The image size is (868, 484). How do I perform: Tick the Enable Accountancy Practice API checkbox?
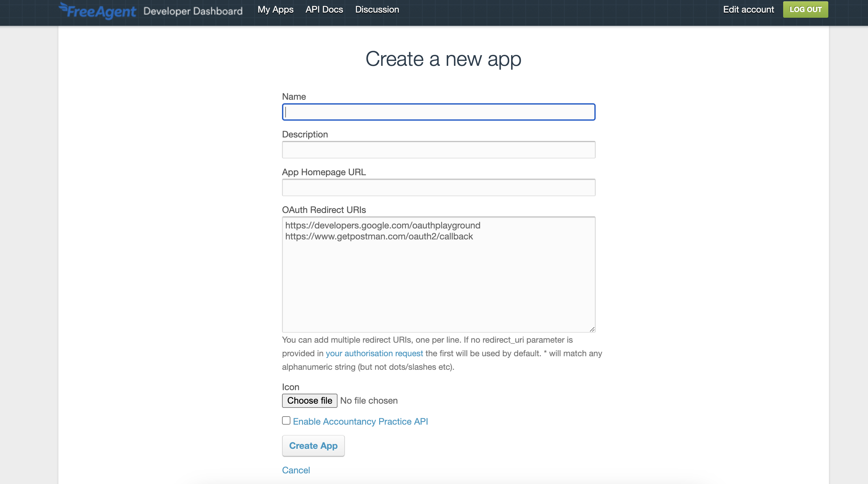pos(286,420)
